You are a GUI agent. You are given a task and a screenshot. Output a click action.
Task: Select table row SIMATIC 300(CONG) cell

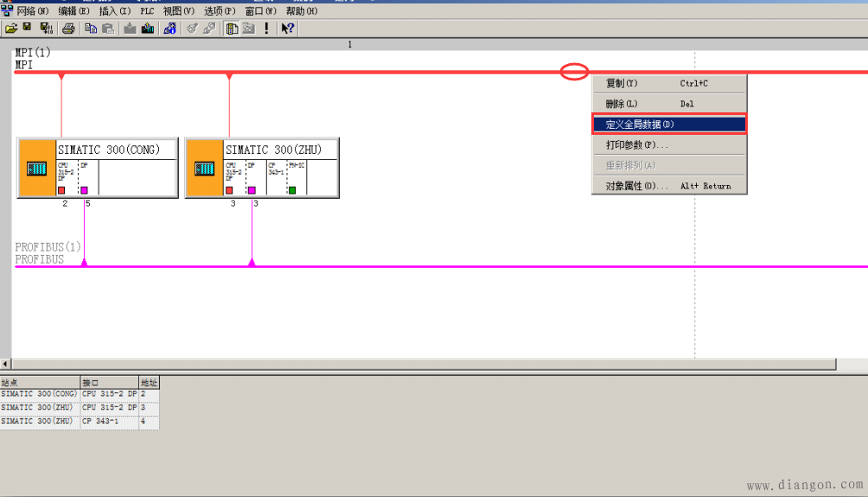point(40,394)
